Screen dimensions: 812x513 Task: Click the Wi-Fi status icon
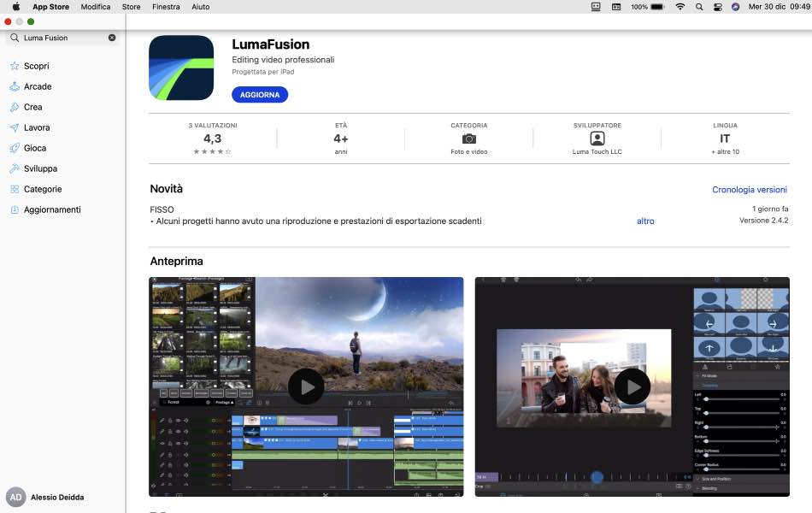680,7
